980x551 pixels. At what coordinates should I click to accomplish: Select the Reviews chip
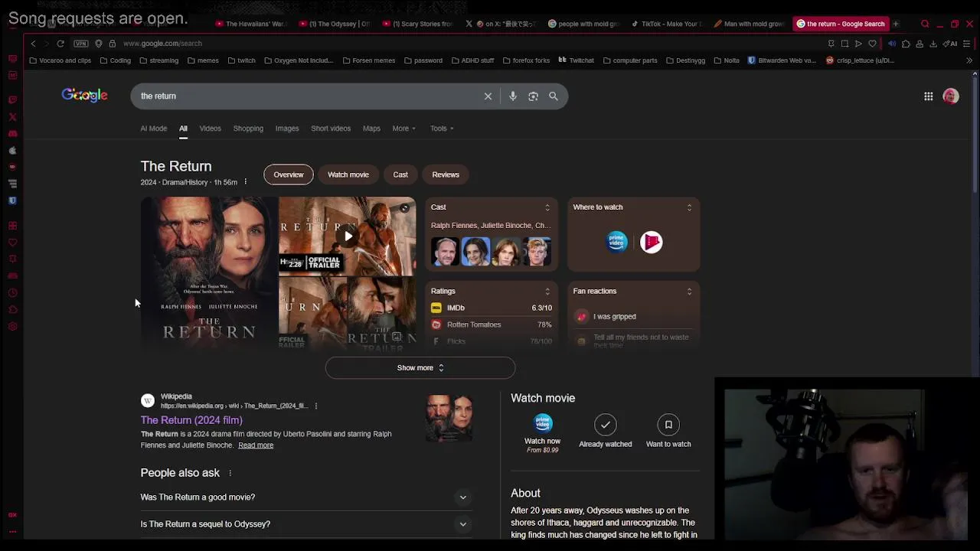[446, 174]
